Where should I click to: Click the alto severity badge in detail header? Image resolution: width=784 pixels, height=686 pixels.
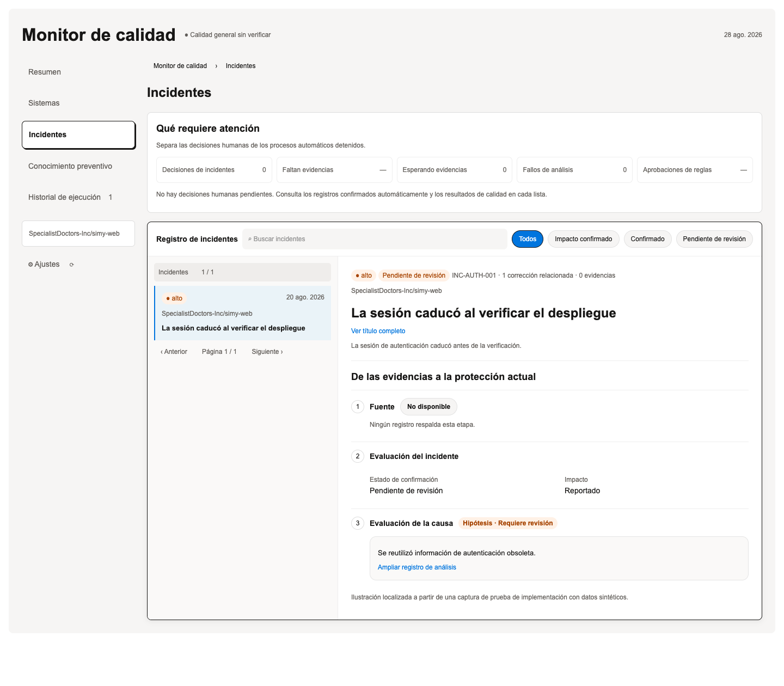point(364,275)
